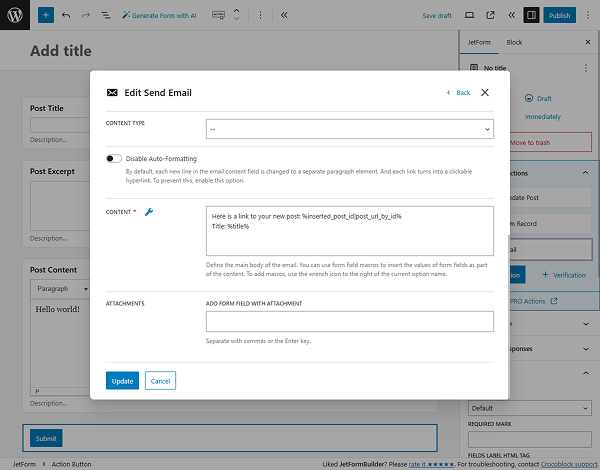This screenshot has width=600, height=470.
Task: Toggle the settings sidebar panel icon
Action: click(531, 15)
